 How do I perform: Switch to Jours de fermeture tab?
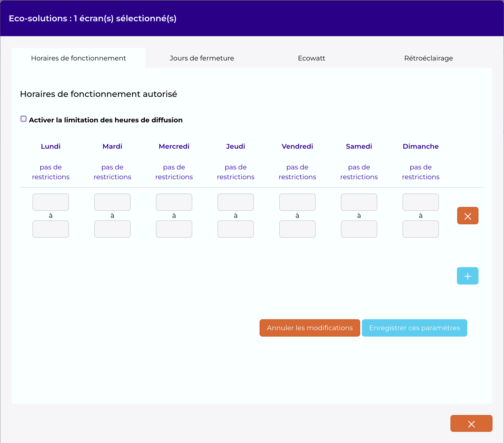(202, 58)
